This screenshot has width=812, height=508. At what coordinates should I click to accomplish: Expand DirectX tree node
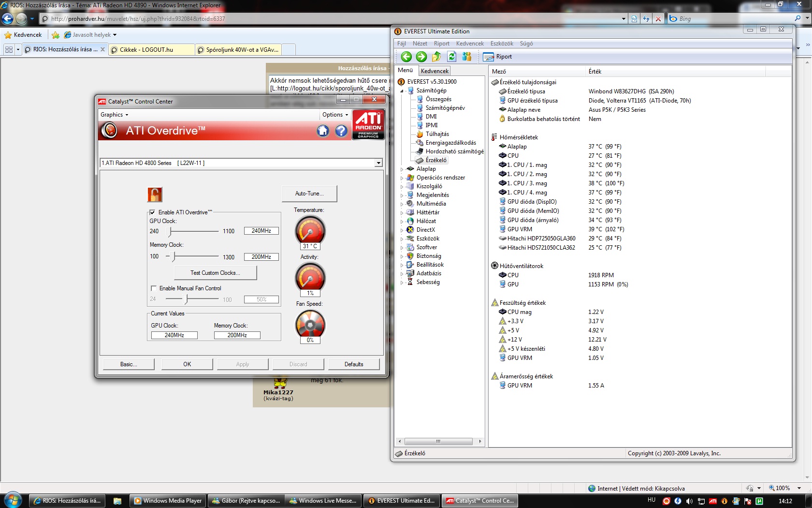[402, 230]
